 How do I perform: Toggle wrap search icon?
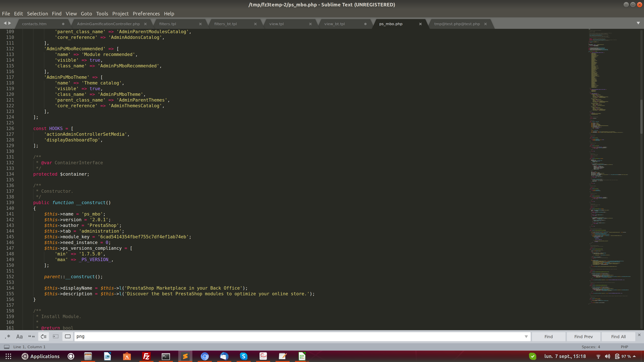(43, 337)
